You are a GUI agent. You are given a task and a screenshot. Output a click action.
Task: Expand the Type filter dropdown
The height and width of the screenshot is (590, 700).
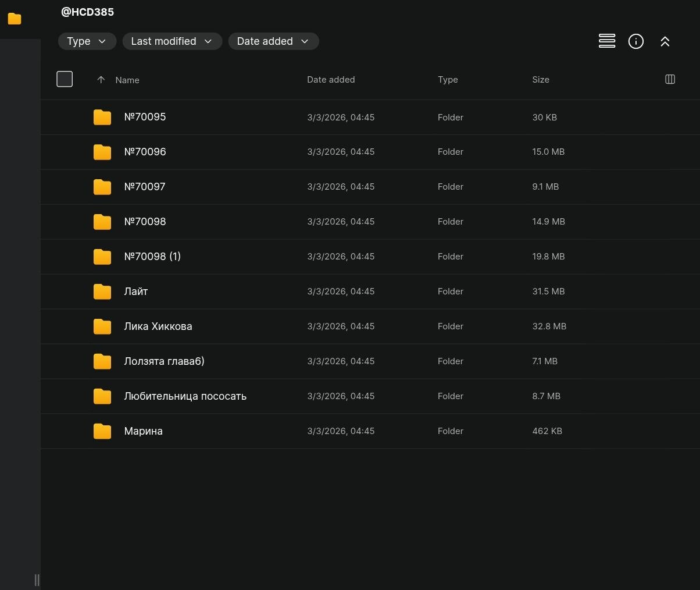87,41
